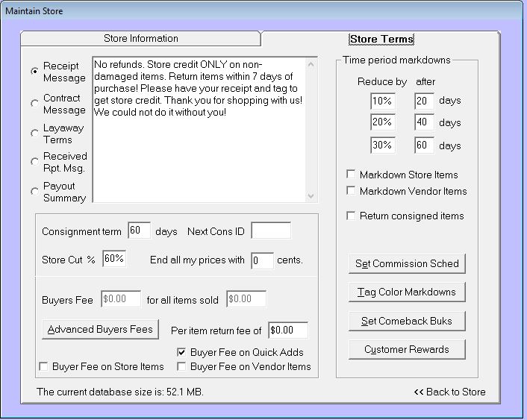Check Markdown Vendor Items

pos(351,190)
